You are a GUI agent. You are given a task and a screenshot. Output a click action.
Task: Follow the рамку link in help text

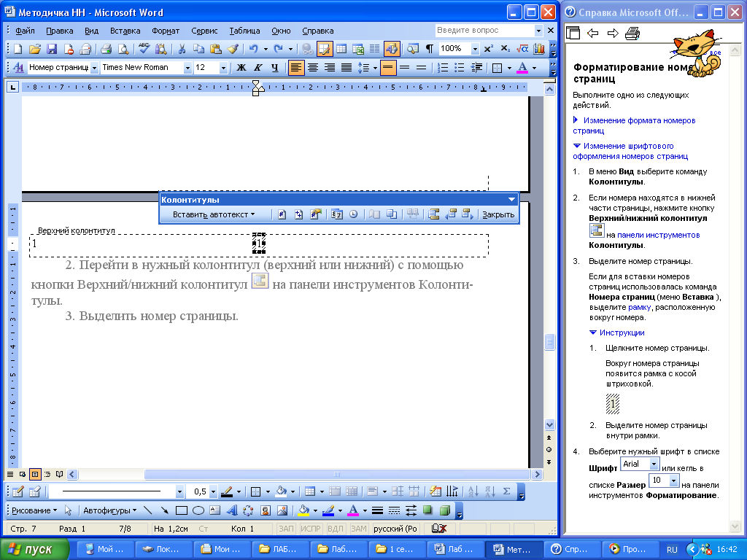(639, 307)
